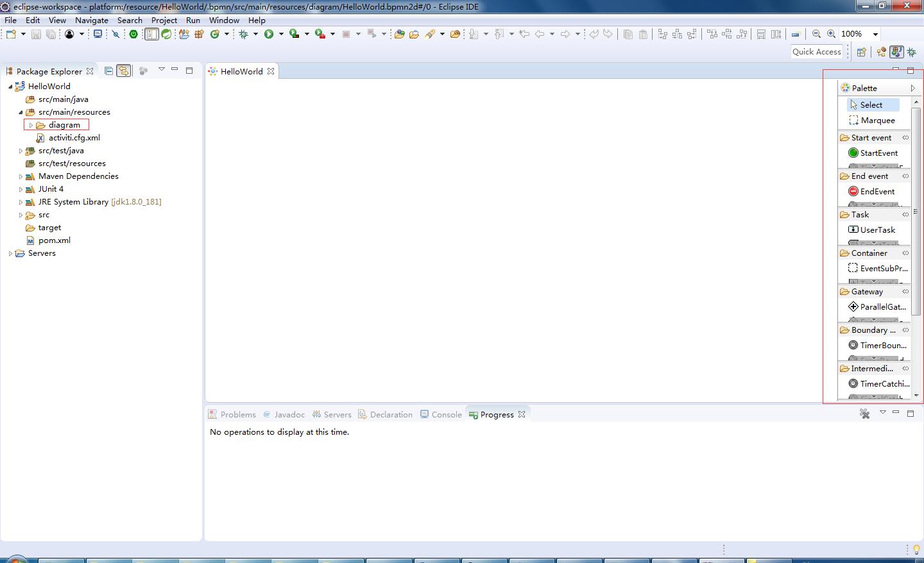924x563 pixels.
Task: Click the New Java Class icon
Action: click(x=215, y=34)
